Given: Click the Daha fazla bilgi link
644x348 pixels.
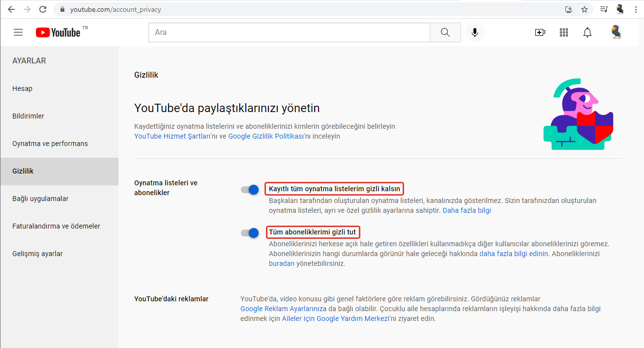Looking at the screenshot, I should coord(467,210).
